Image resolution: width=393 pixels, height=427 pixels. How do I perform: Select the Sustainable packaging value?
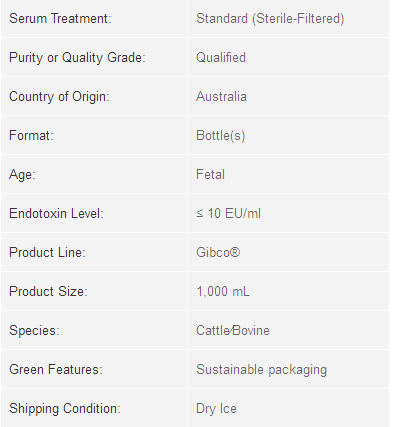tap(261, 370)
